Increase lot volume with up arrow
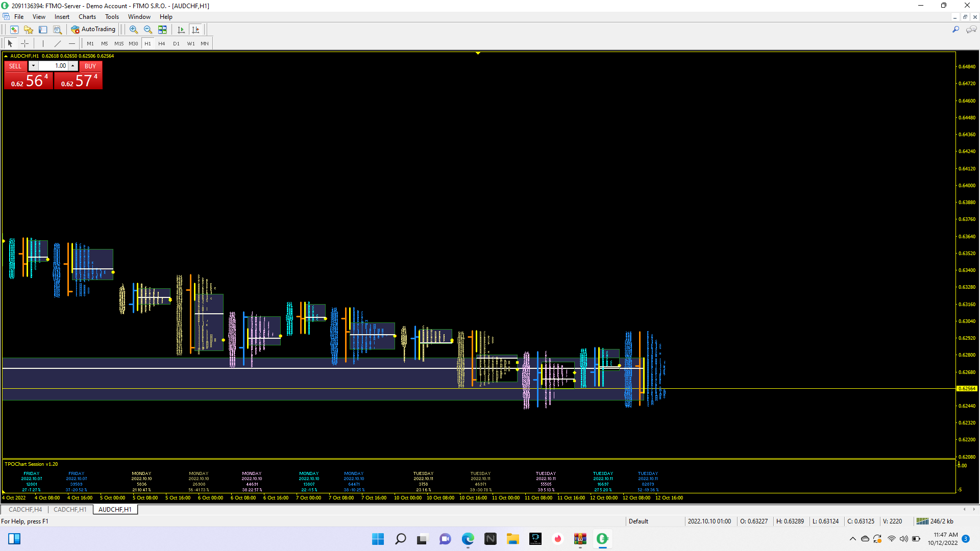980x551 pixels. pyautogui.click(x=73, y=66)
